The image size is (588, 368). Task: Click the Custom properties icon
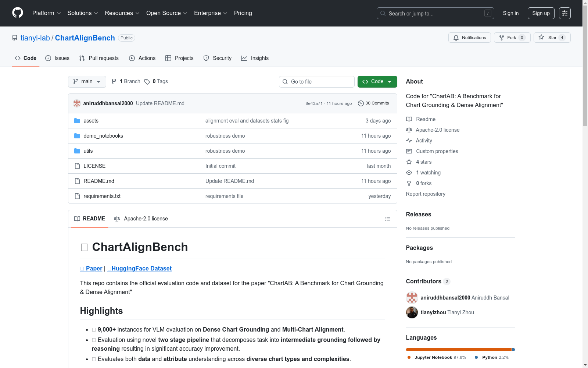click(x=409, y=151)
